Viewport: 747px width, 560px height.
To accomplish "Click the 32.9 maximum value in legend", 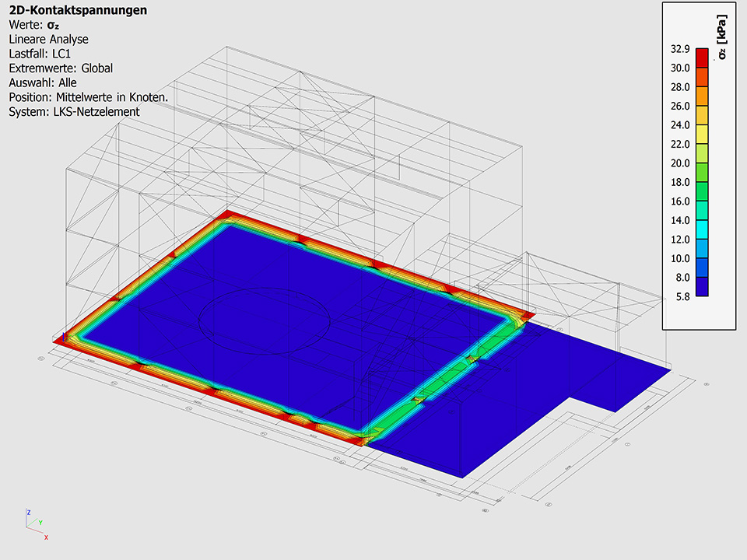I will (x=680, y=49).
